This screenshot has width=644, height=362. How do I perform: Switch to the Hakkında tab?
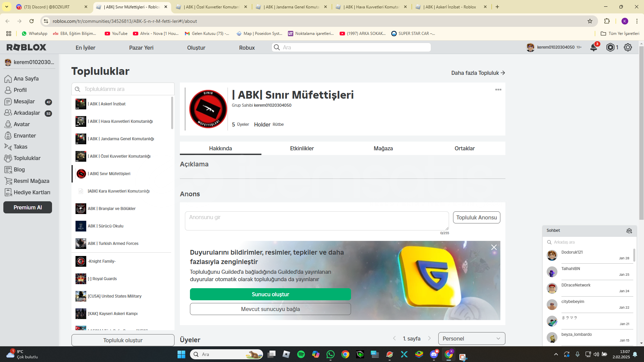pos(220,148)
